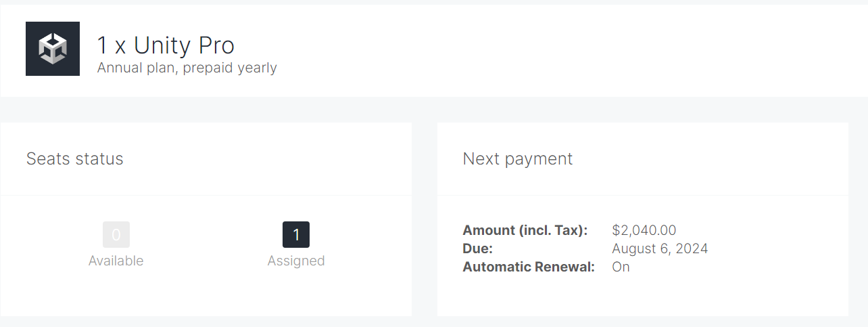
Task: Click the blank area inside Seats status card
Action: click(206, 291)
